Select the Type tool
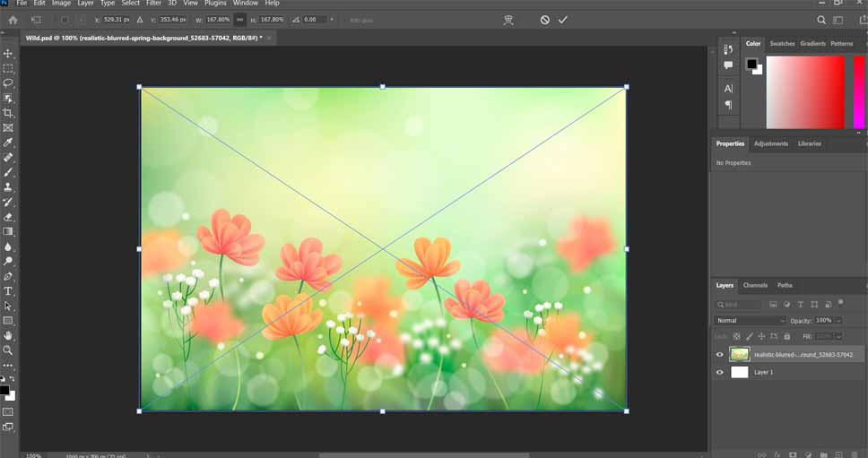868x458 pixels. pyautogui.click(x=8, y=291)
